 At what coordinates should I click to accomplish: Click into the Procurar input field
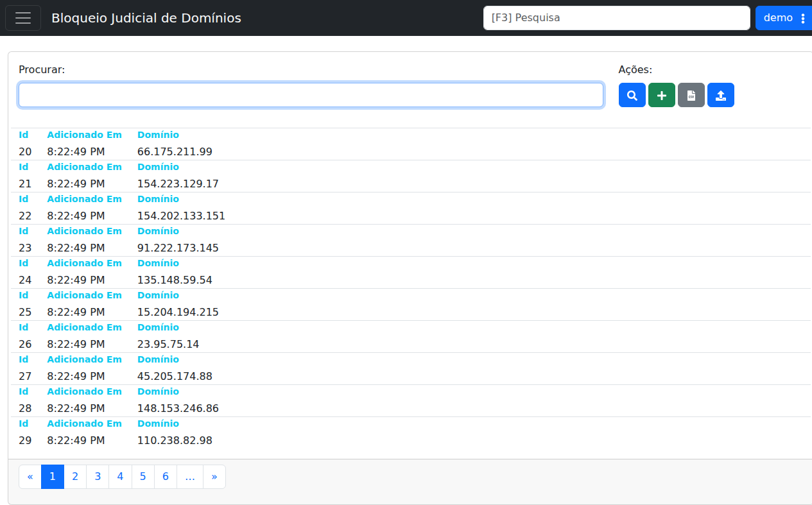click(x=311, y=95)
